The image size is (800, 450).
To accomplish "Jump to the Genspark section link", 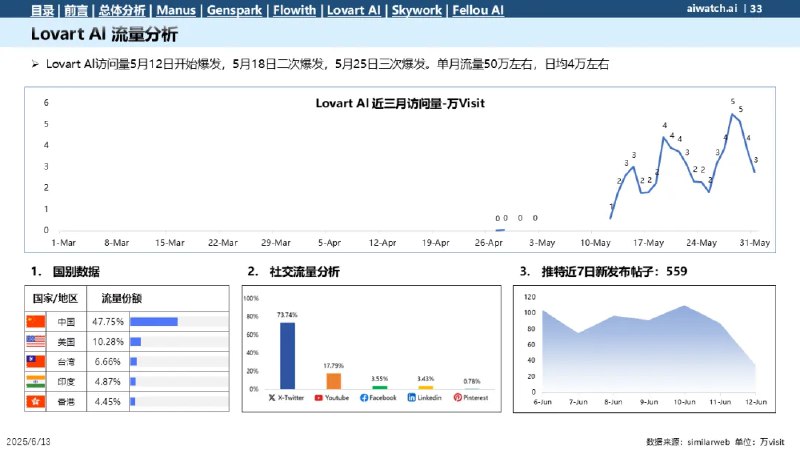I will pos(234,10).
